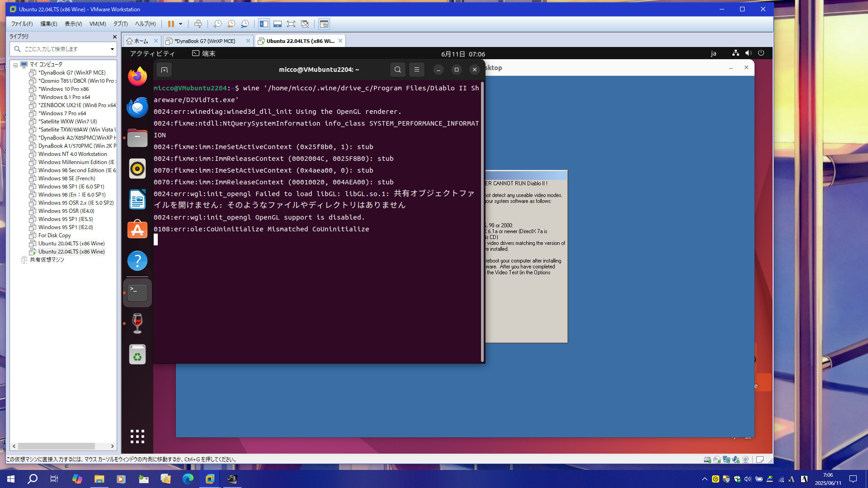
Task: Open the power options dropdown next to pause
Action: (x=180, y=24)
